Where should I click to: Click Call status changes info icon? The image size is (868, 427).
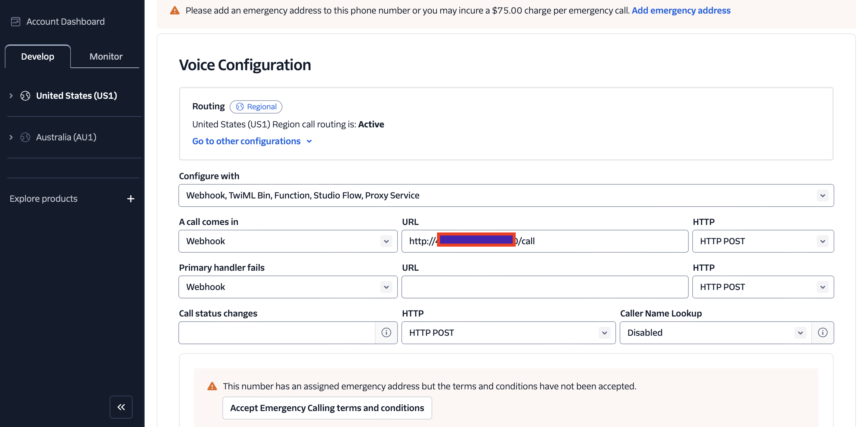pos(386,332)
